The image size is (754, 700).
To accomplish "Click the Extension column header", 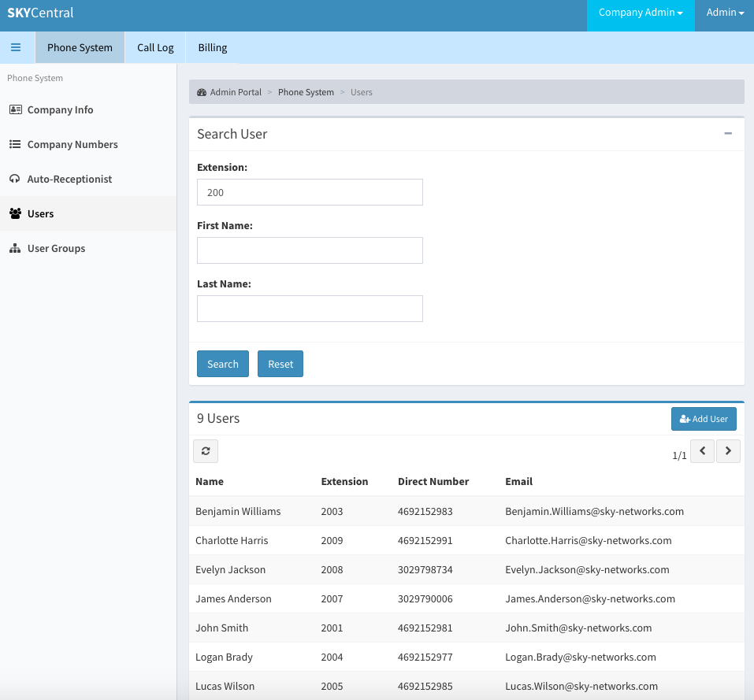I will point(344,481).
